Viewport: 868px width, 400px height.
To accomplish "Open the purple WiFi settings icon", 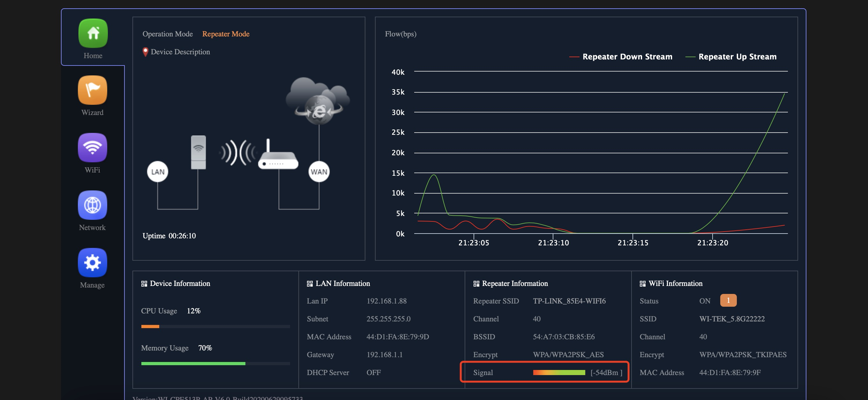I will [x=92, y=147].
